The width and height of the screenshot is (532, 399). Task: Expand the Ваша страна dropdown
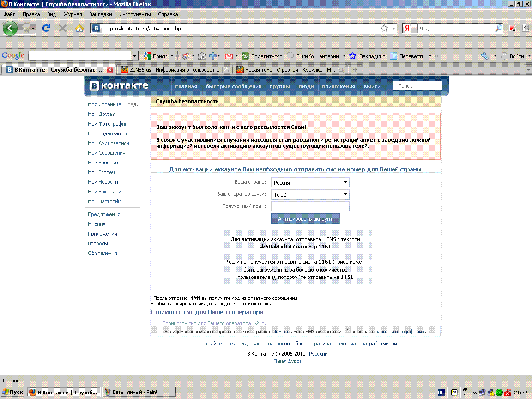click(310, 182)
